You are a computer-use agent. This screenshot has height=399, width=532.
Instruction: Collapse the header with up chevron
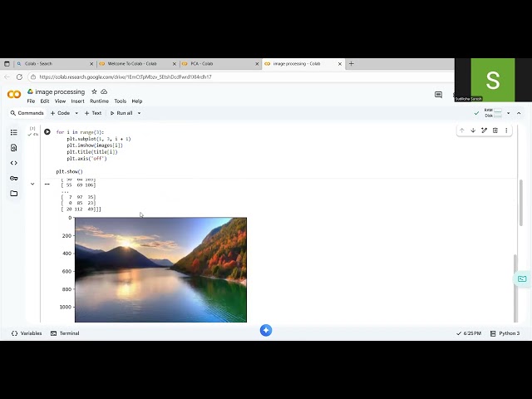pyautogui.click(x=519, y=113)
